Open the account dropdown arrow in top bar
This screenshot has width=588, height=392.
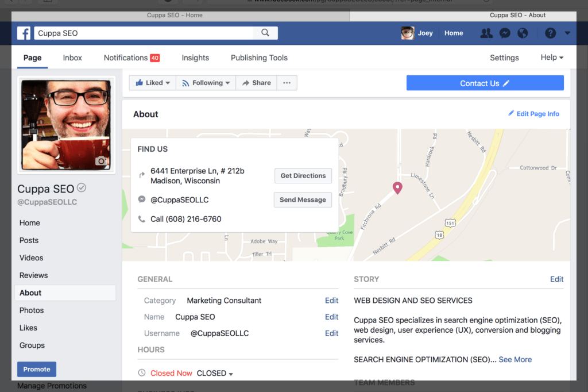click(567, 33)
